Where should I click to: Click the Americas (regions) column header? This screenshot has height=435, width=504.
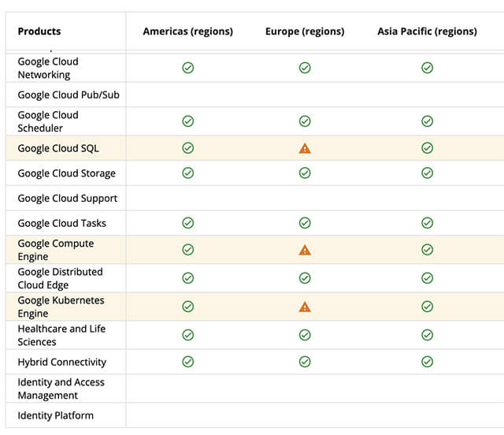pos(188,32)
